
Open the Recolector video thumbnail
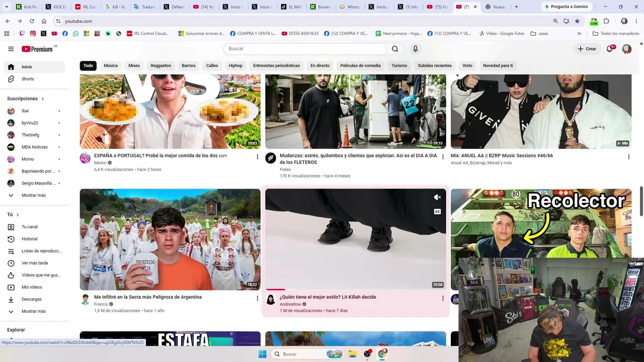[x=541, y=224]
